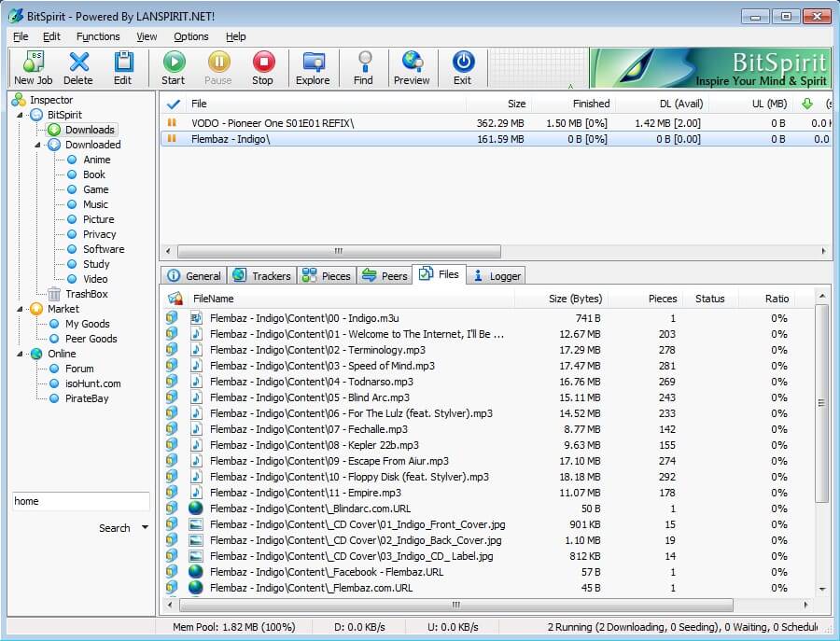The image size is (840, 641).
Task: Collapse the Downloaded tree node
Action: (x=38, y=145)
